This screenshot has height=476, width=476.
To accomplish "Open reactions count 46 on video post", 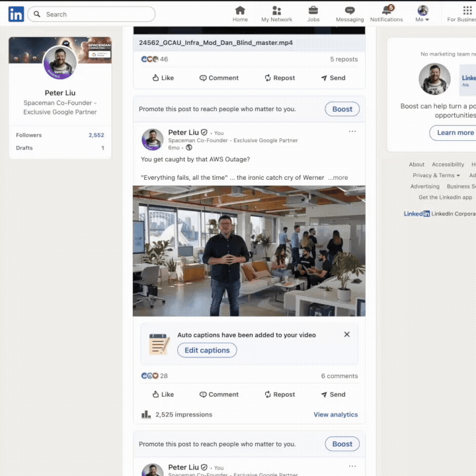I will coord(155,59).
